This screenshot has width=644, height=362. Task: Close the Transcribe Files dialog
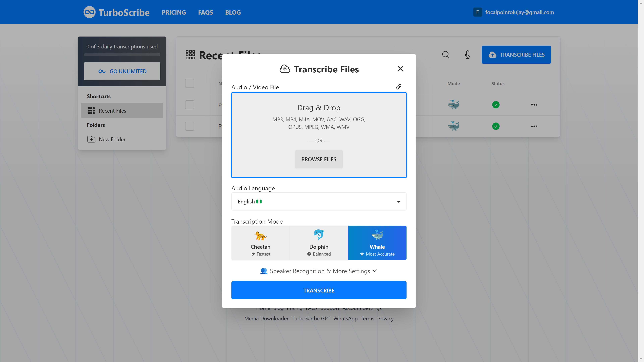point(400,69)
